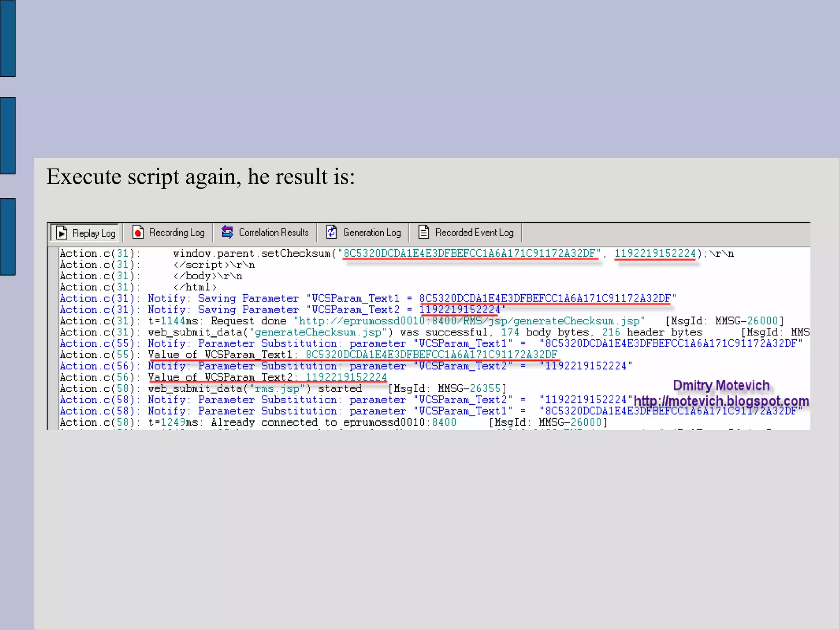This screenshot has width=840, height=630.
Task: Click the Value of WCSParam_Text1 line
Action: [309, 355]
